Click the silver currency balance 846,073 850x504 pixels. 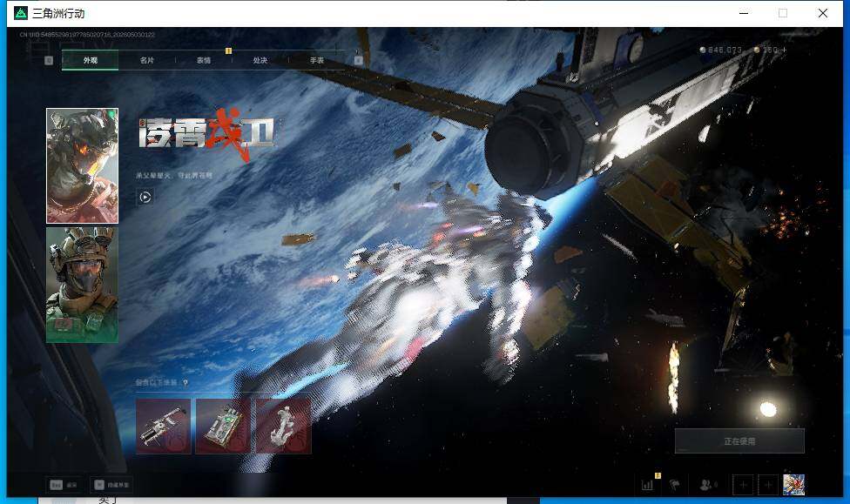(720, 50)
